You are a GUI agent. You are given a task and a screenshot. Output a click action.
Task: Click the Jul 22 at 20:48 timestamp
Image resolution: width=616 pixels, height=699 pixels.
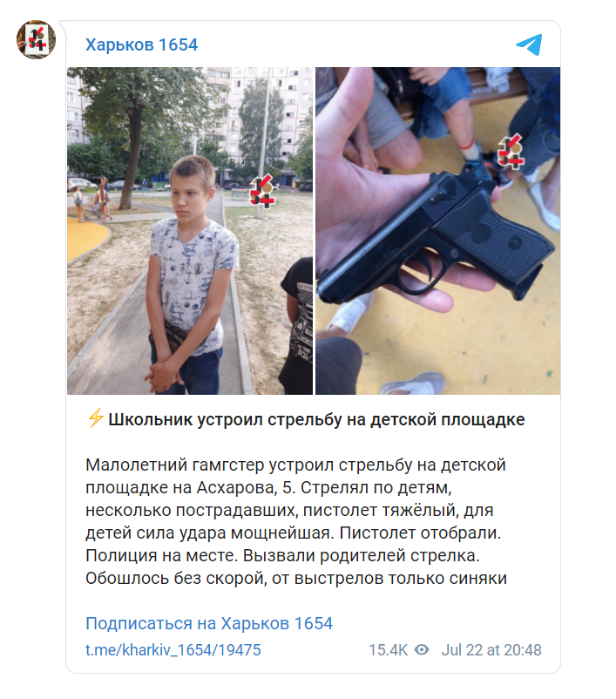click(491, 650)
